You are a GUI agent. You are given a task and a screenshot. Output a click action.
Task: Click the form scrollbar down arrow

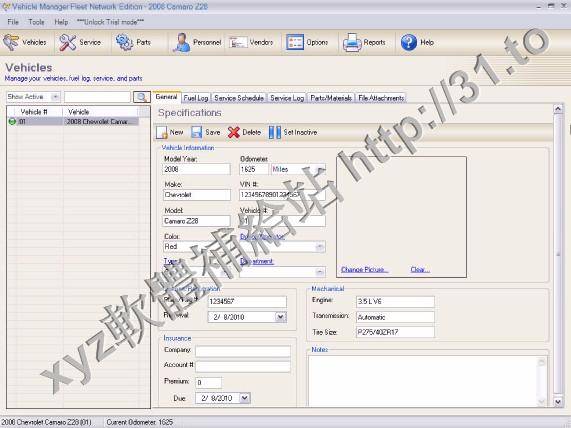click(558, 402)
